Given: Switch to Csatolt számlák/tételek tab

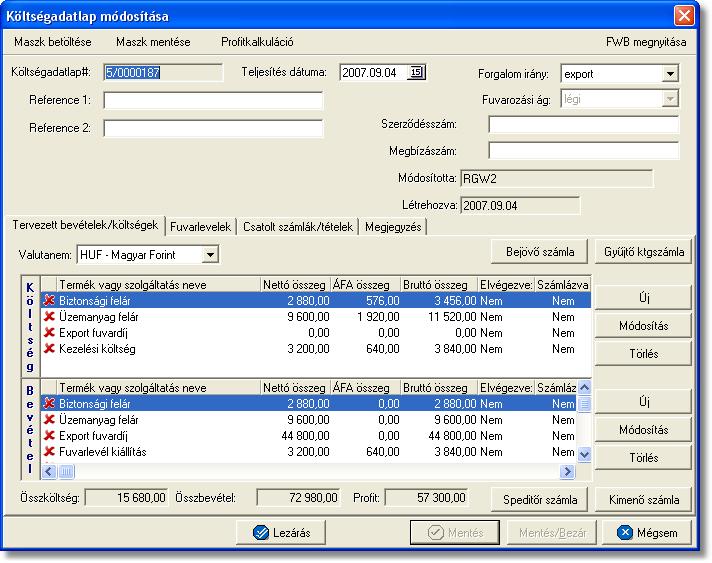Looking at the screenshot, I should point(298,227).
